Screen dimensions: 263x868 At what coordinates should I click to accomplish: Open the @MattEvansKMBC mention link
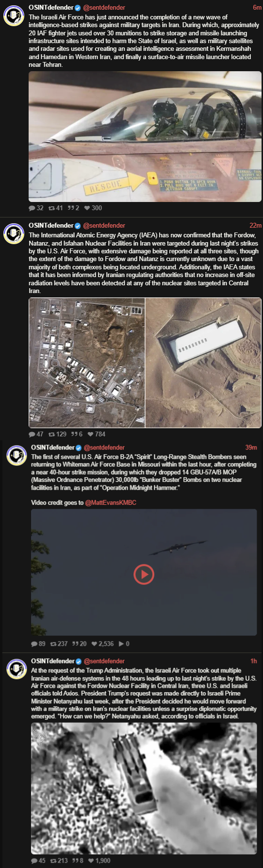pos(111,502)
